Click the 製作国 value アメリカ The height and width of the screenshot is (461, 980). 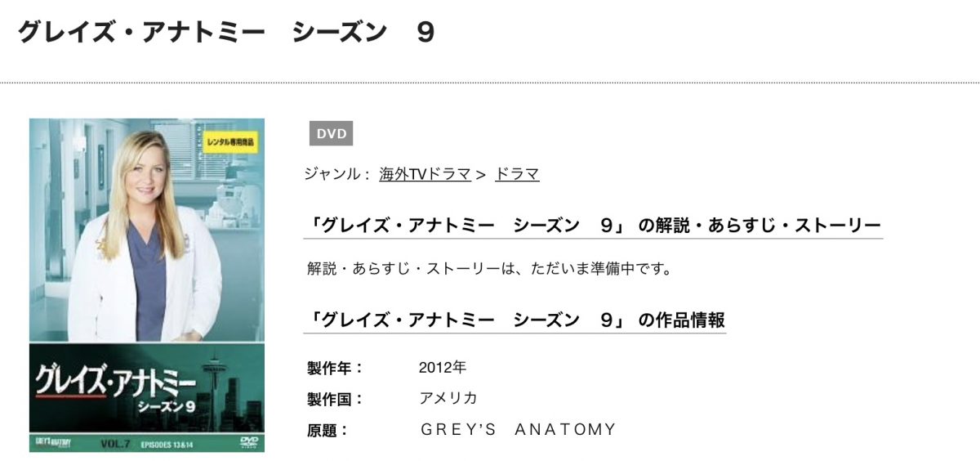[448, 398]
